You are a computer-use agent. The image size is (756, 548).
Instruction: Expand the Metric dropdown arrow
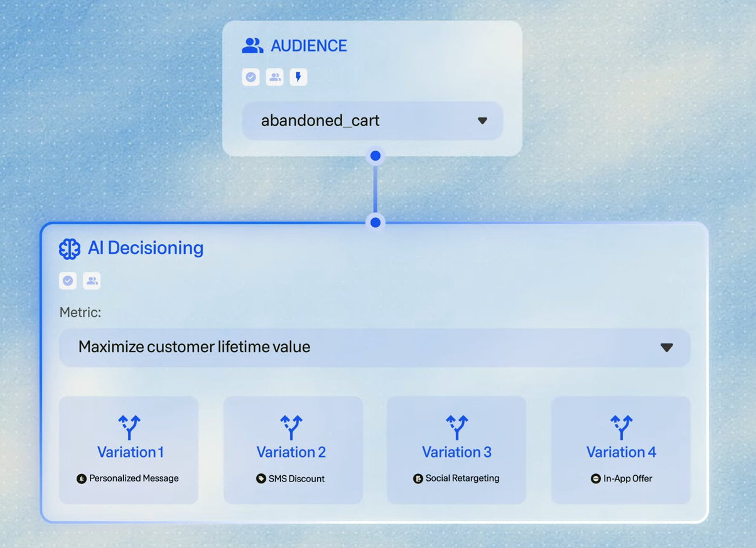click(667, 348)
